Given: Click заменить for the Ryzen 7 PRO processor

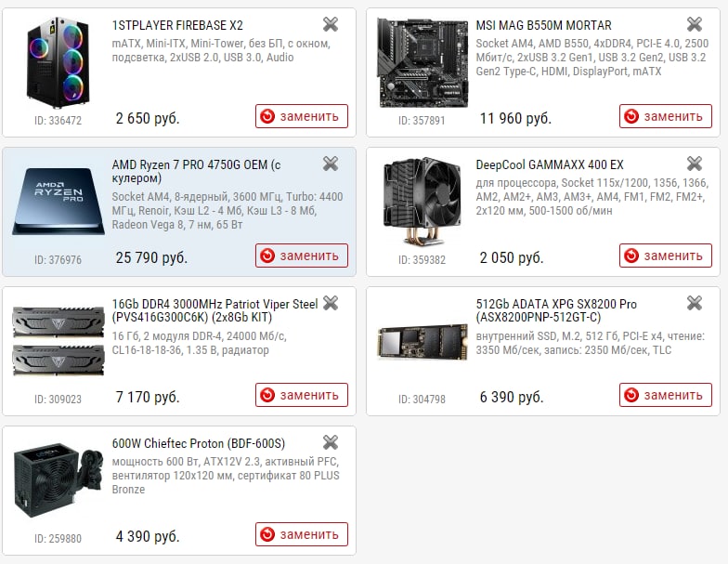Looking at the screenshot, I should click(301, 256).
